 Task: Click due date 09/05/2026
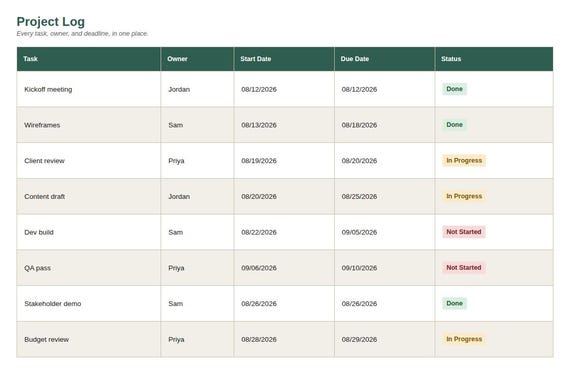(359, 232)
